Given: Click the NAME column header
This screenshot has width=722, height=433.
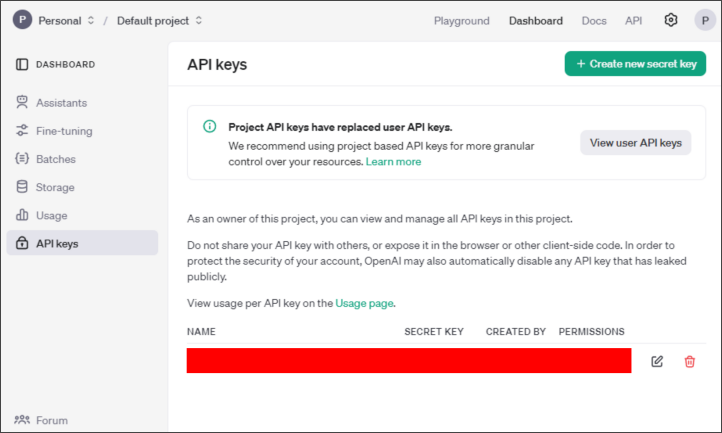Looking at the screenshot, I should coord(201,332).
